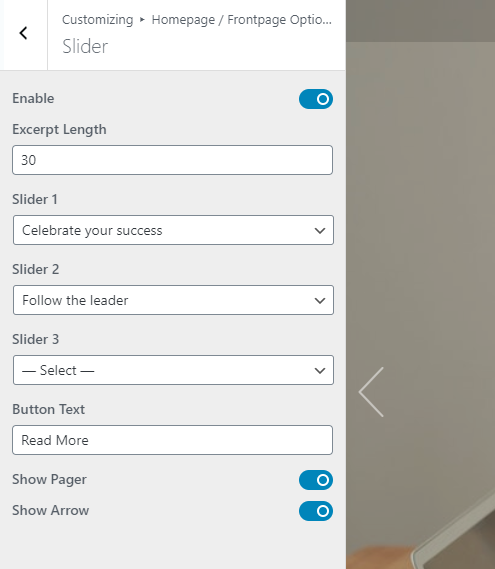Click the Homepage / Frontpage Options breadcrumb text
The image size is (495, 569).
pos(241,20)
